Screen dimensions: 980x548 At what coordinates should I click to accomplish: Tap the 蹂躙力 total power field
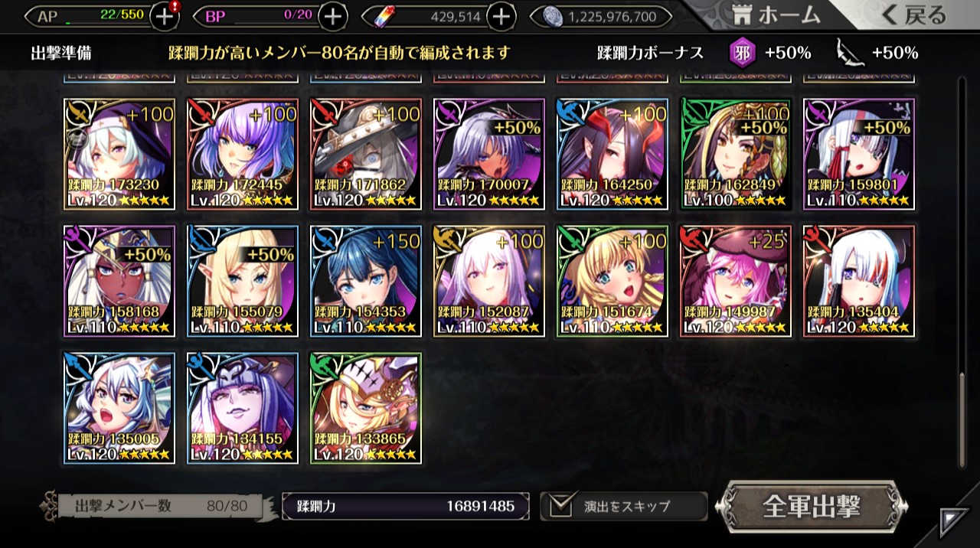click(x=406, y=506)
